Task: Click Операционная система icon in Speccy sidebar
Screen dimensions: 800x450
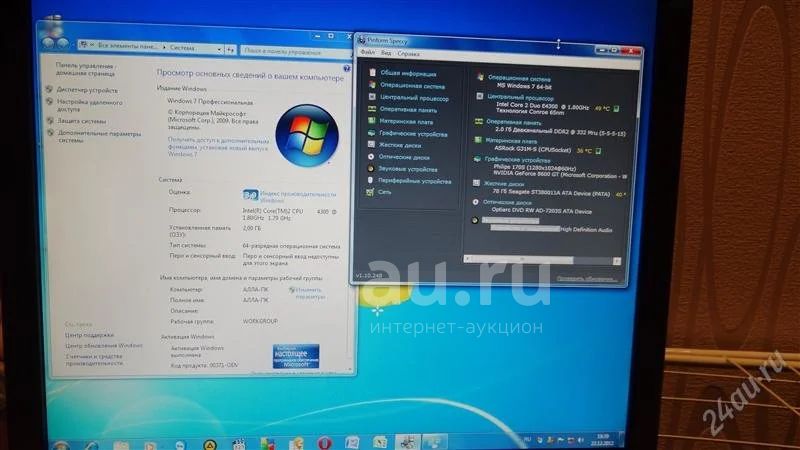Action: (x=372, y=85)
